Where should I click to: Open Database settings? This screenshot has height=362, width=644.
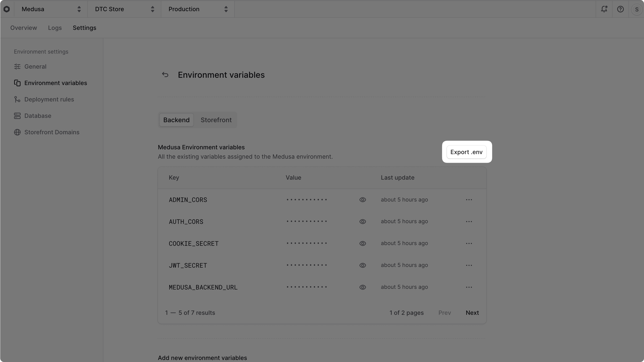38,116
